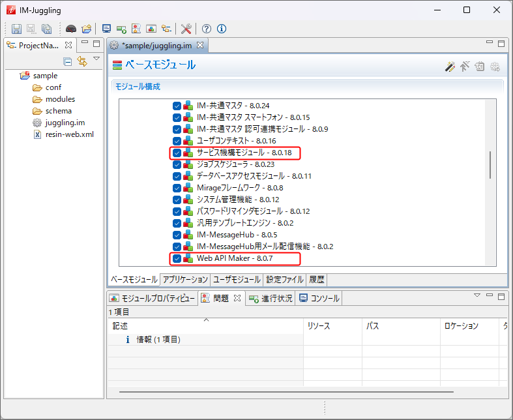Uncheck IM-MessageHub - 8.0.5 checkbox
Viewport: 513px width, 420px height.
[x=177, y=235]
